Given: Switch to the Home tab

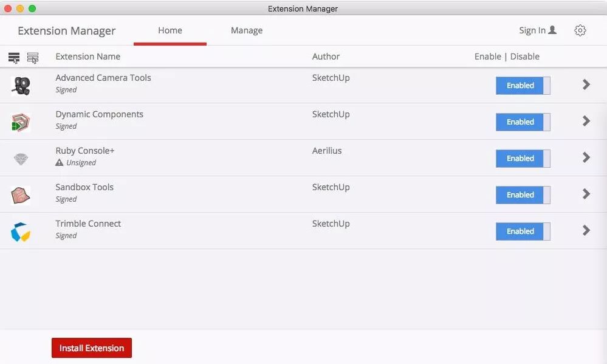Looking at the screenshot, I should [x=170, y=30].
